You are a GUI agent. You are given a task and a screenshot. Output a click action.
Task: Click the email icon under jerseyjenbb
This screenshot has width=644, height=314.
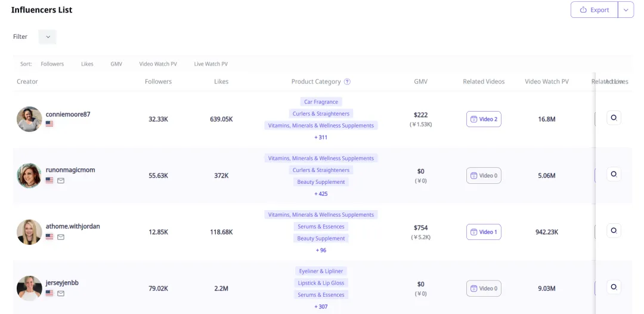point(61,293)
